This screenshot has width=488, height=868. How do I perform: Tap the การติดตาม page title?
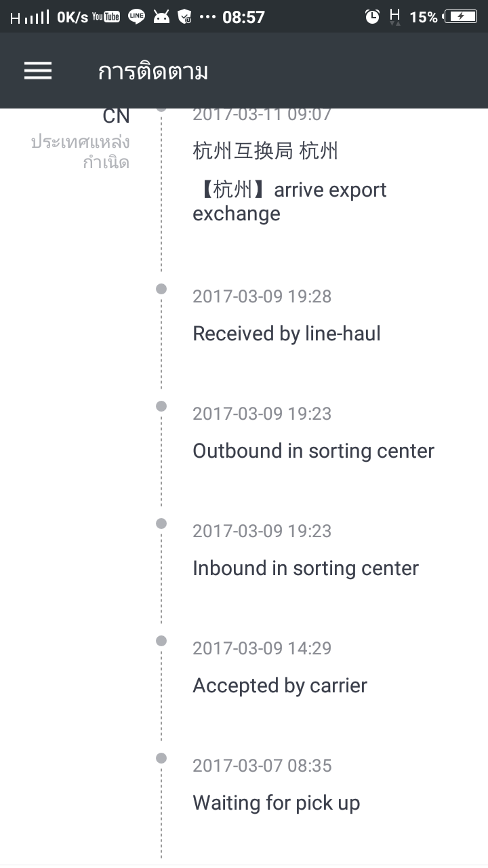pyautogui.click(x=153, y=71)
